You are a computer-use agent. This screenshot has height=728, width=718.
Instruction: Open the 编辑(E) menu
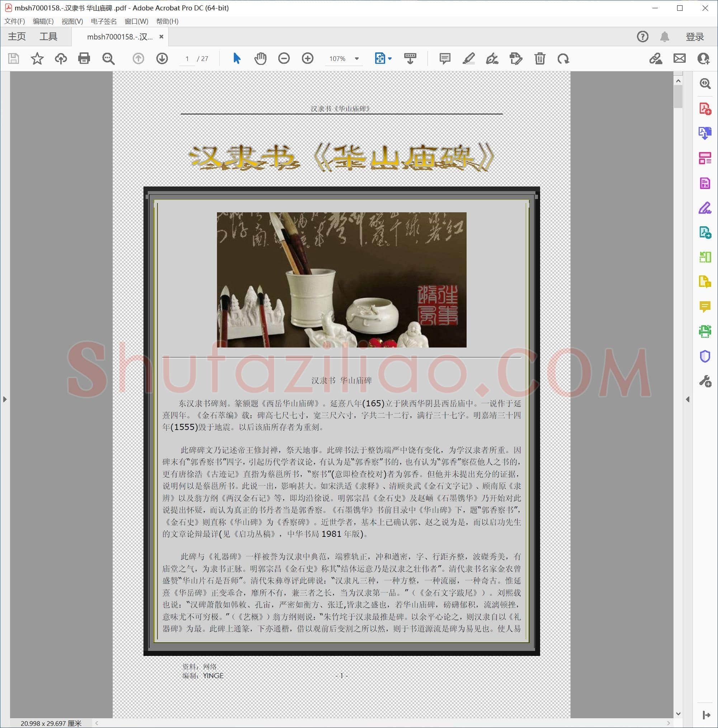[43, 21]
